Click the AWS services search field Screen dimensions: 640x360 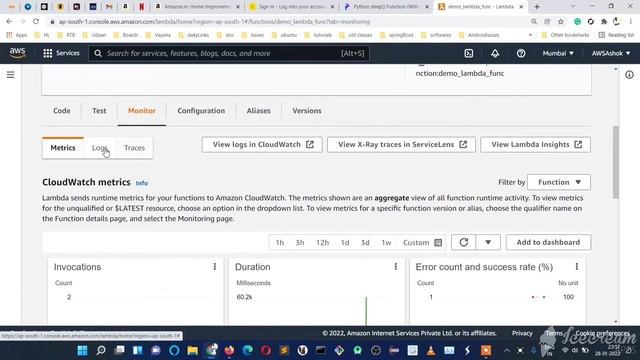(x=229, y=53)
